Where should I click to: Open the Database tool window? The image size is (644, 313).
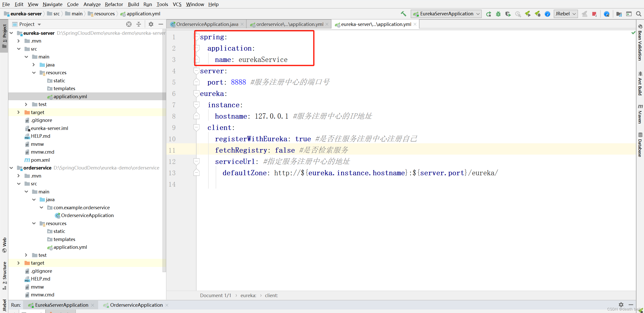pos(640,146)
